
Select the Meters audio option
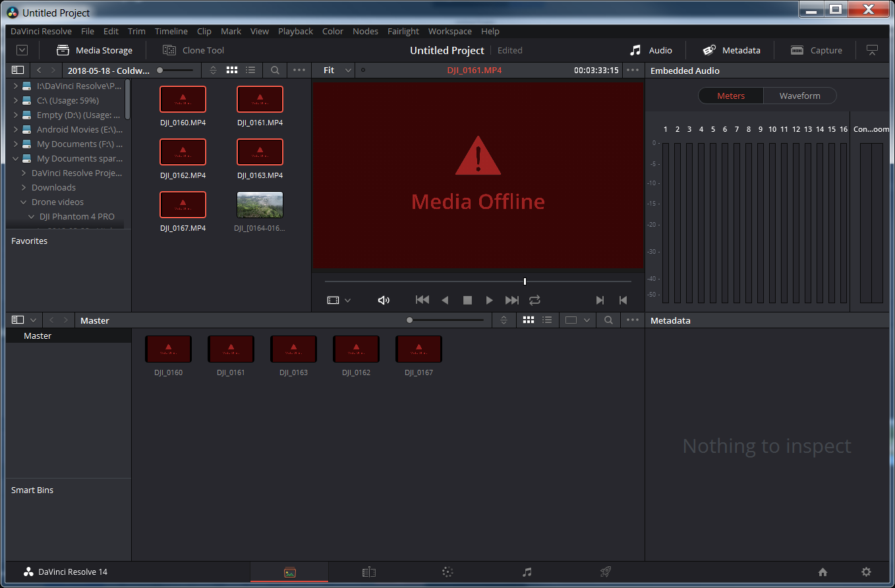(x=731, y=96)
